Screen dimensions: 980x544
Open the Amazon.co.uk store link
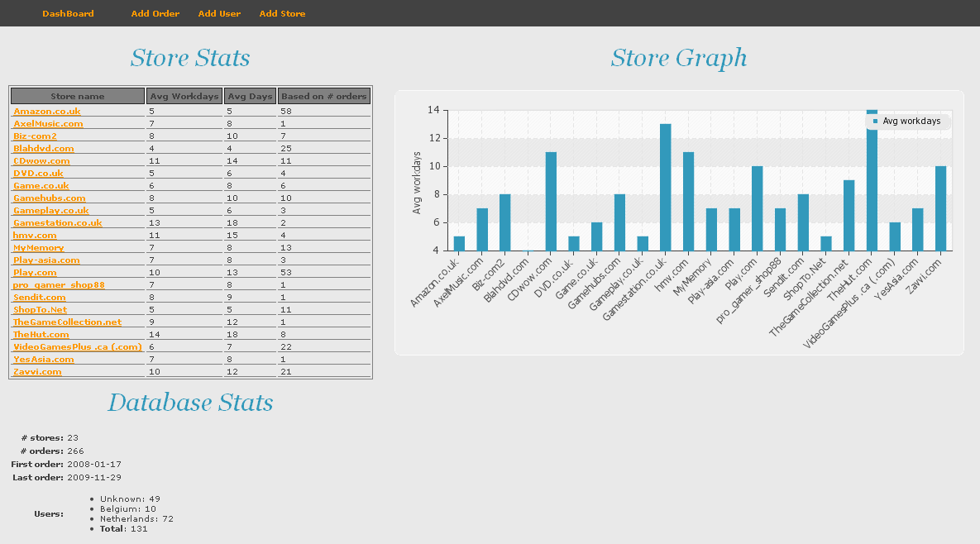[x=47, y=111]
